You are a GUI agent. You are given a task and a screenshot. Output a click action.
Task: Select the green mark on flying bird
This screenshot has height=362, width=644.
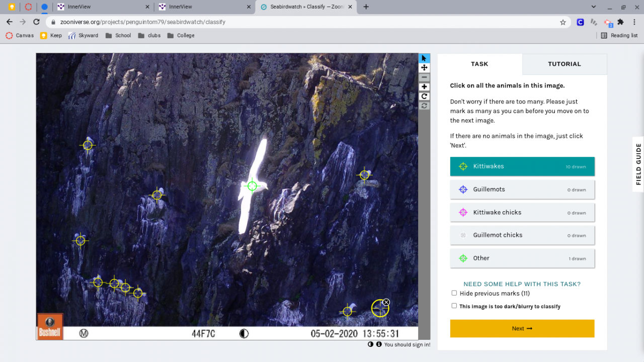tap(252, 186)
